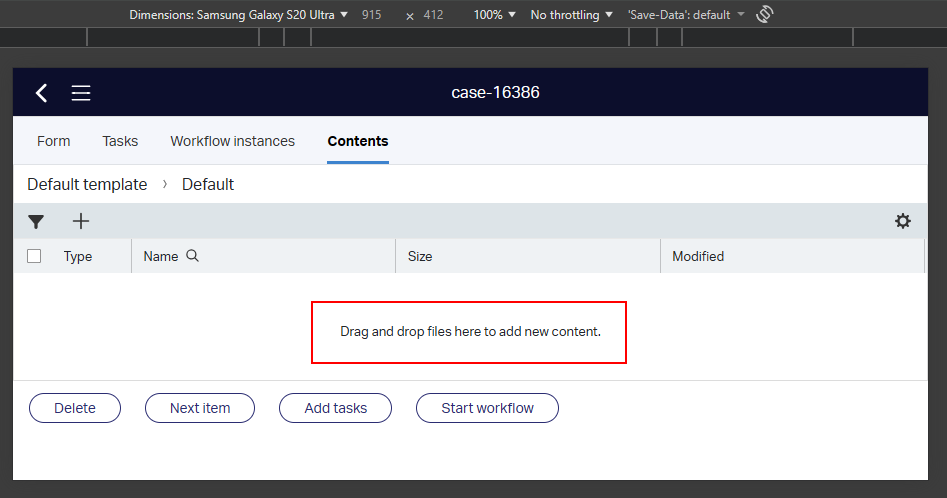Toggle the select-all checkbox
947x498 pixels.
pos(34,256)
